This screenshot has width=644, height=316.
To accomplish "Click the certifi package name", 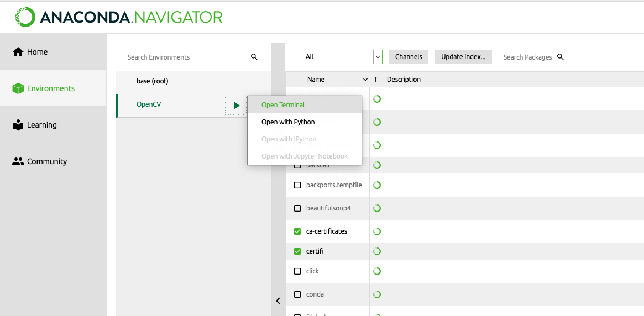I will click(x=315, y=251).
